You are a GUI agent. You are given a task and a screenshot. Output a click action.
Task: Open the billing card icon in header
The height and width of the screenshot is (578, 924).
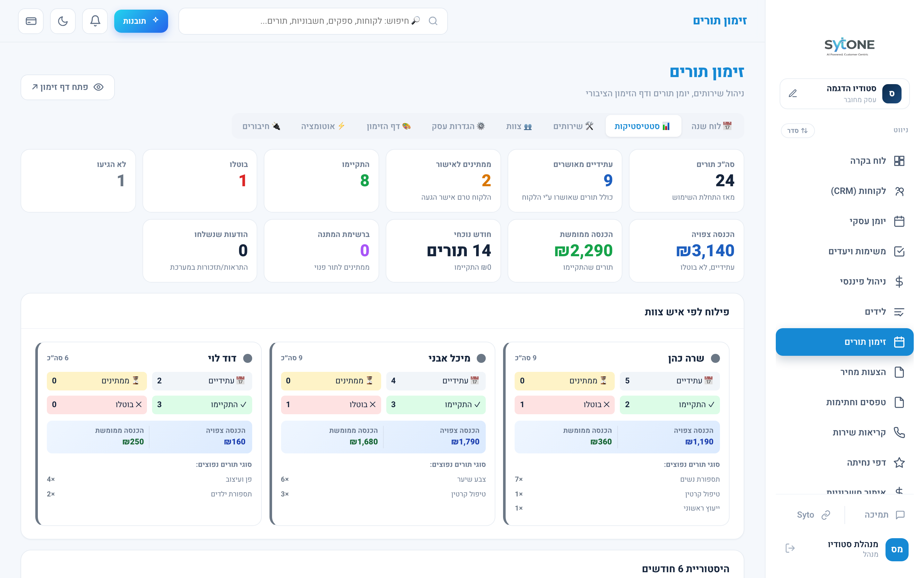(31, 21)
